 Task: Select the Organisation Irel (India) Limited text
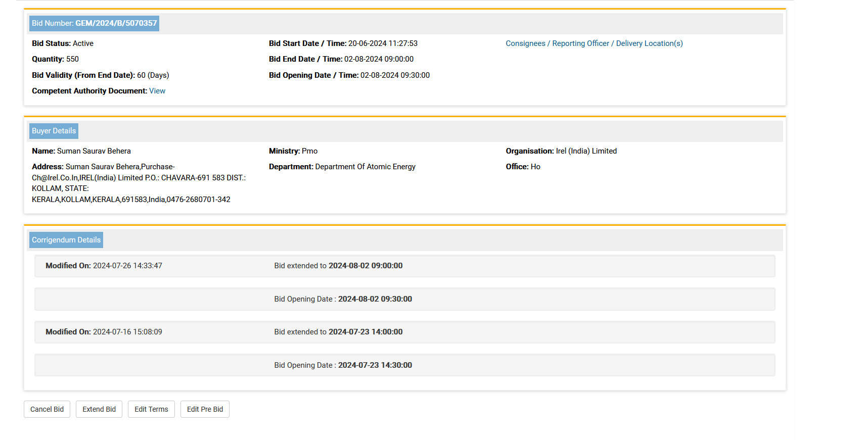coord(586,151)
